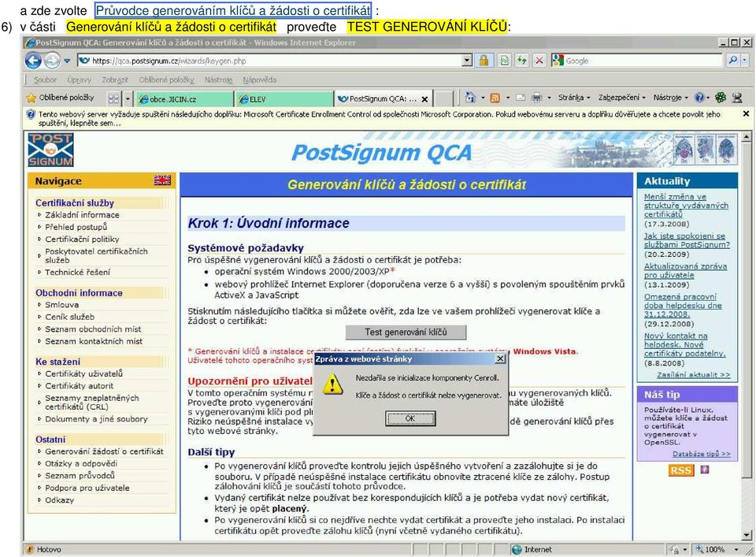Click Test generování klíčů button
The height and width of the screenshot is (557, 756).
(x=406, y=332)
